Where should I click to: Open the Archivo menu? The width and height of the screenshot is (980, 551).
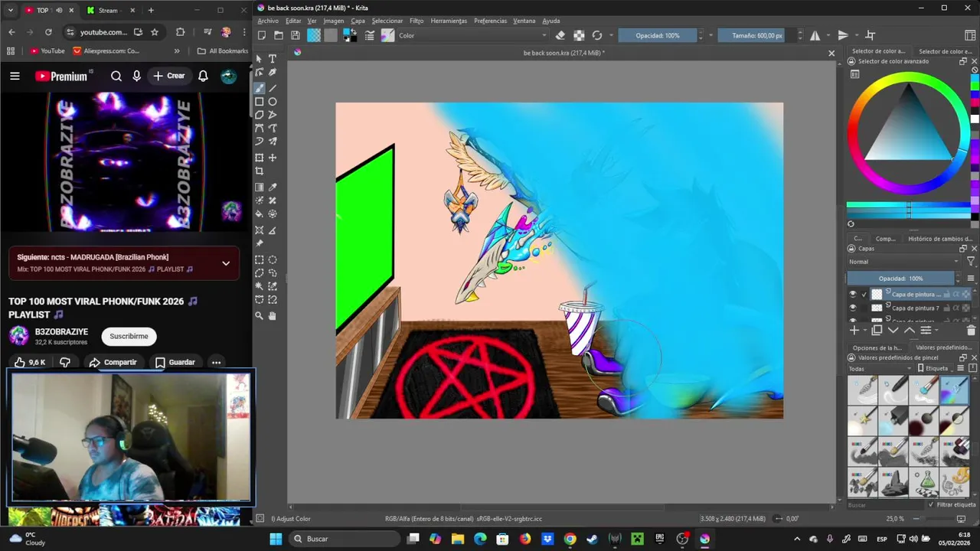pyautogui.click(x=268, y=21)
